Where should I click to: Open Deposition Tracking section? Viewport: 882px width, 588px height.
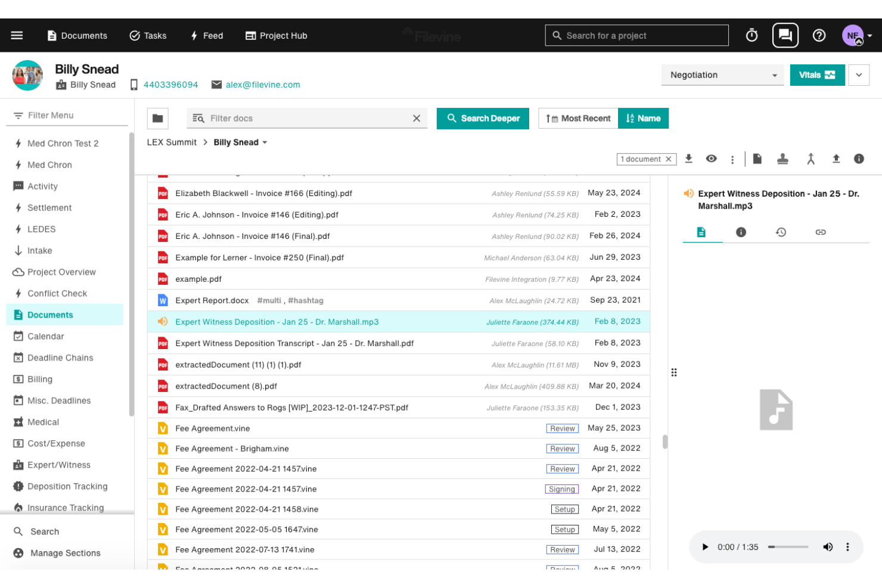pos(67,487)
